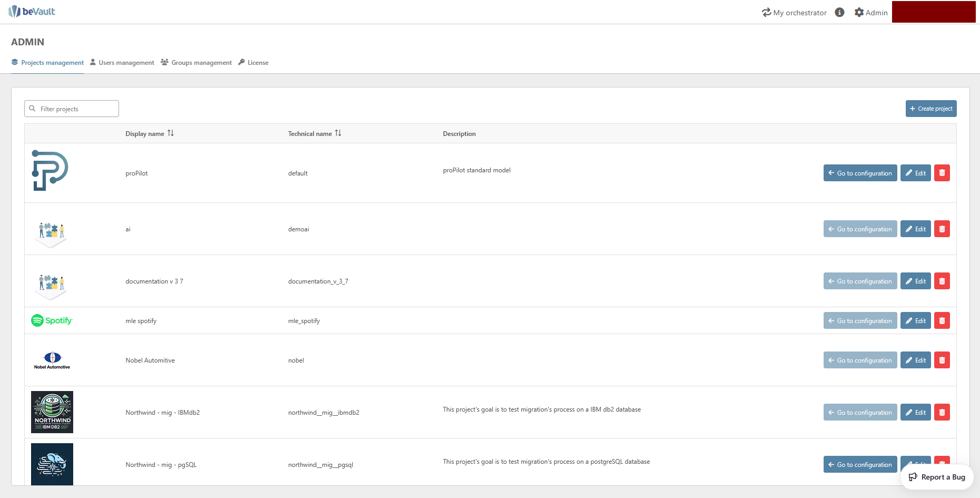The image size is (980, 498).
Task: Delete Northwind - mig - IBMdb2 project
Action: coord(942,412)
